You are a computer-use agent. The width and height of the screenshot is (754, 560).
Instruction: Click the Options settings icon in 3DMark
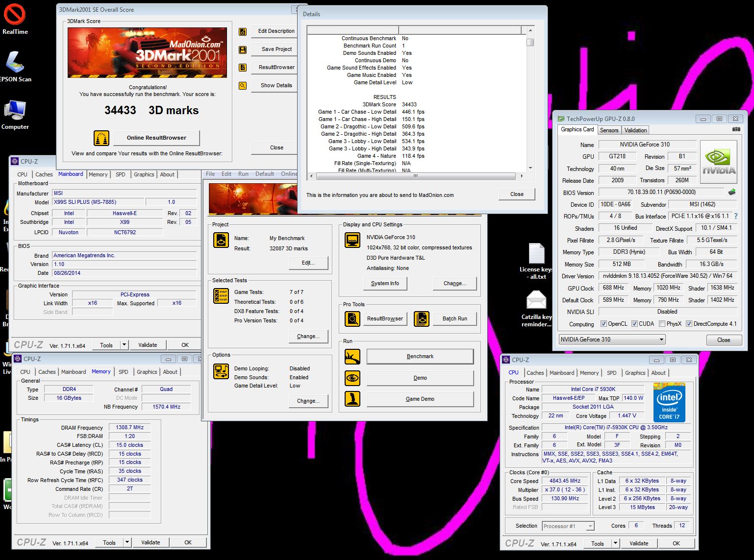click(221, 371)
